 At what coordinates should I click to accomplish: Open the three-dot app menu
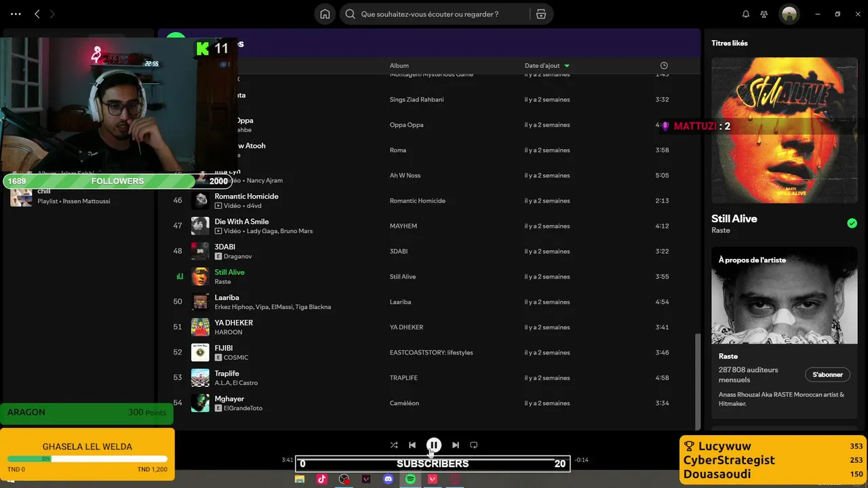tap(16, 14)
